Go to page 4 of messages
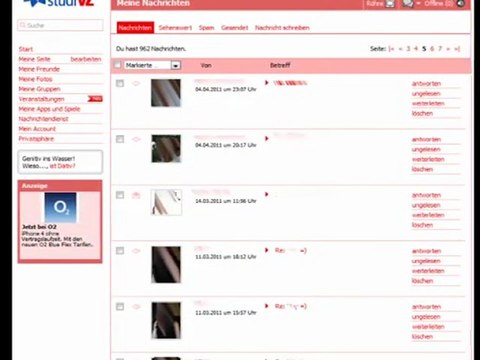This screenshot has width=480, height=360. 416,49
